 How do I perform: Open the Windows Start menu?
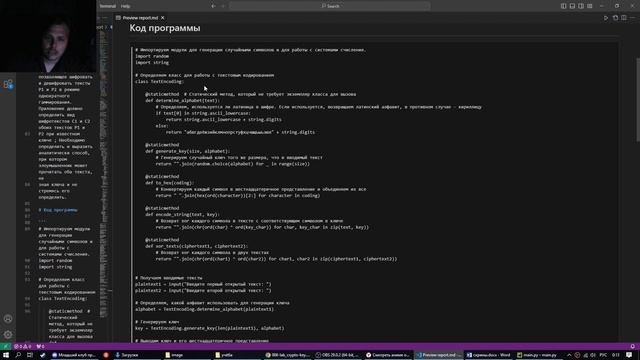point(6,355)
